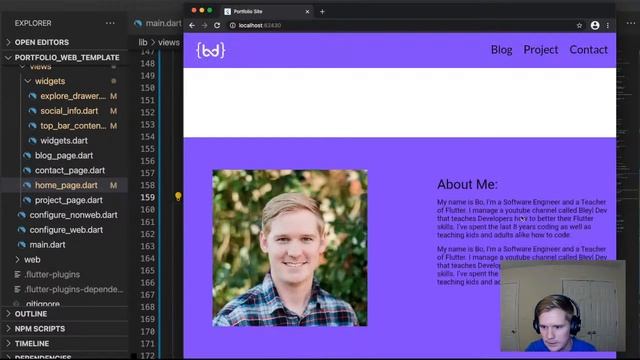Image resolution: width=640 pixels, height=360 pixels.
Task: Click line number 159 in the gutter
Action: [147, 197]
